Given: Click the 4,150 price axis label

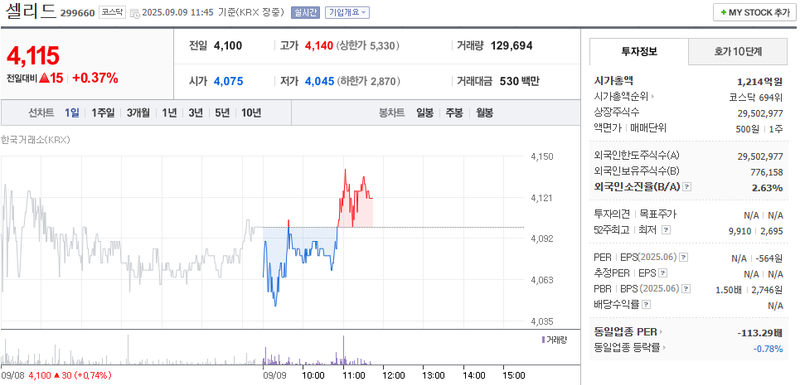Looking at the screenshot, I should point(542,157).
